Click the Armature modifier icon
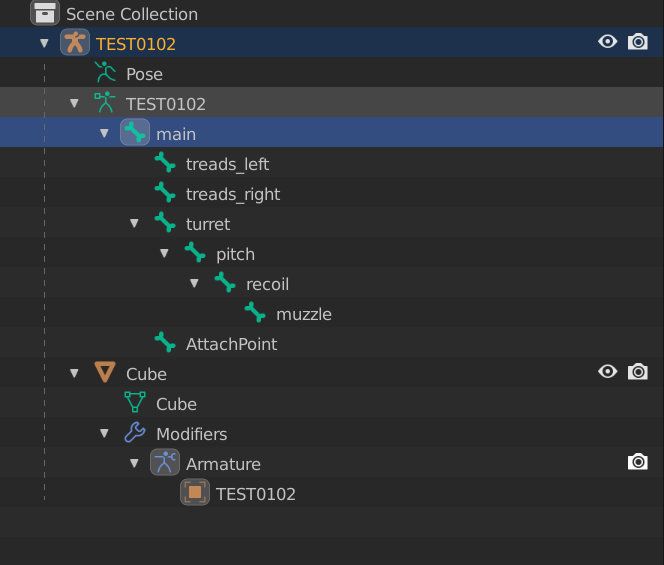 tap(165, 462)
